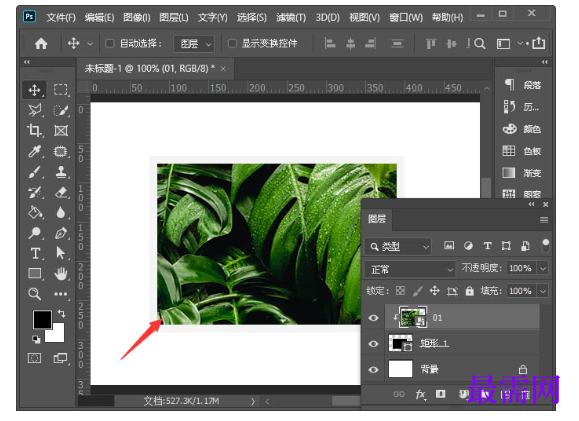This screenshot has width=579, height=421.
Task: Select the Hand tool
Action: point(61,274)
